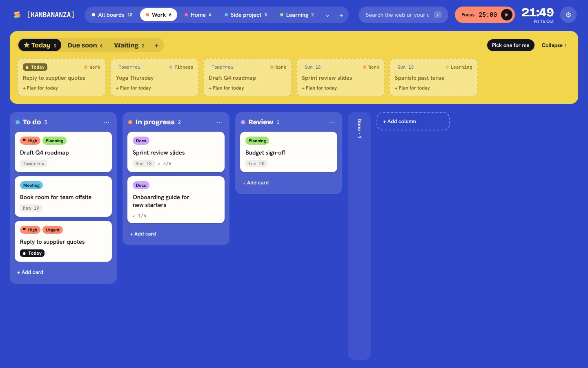Screen dimensions: 588x368
Task: Plan planner's Draft Q4 roadmap for today
Action: 227,88
